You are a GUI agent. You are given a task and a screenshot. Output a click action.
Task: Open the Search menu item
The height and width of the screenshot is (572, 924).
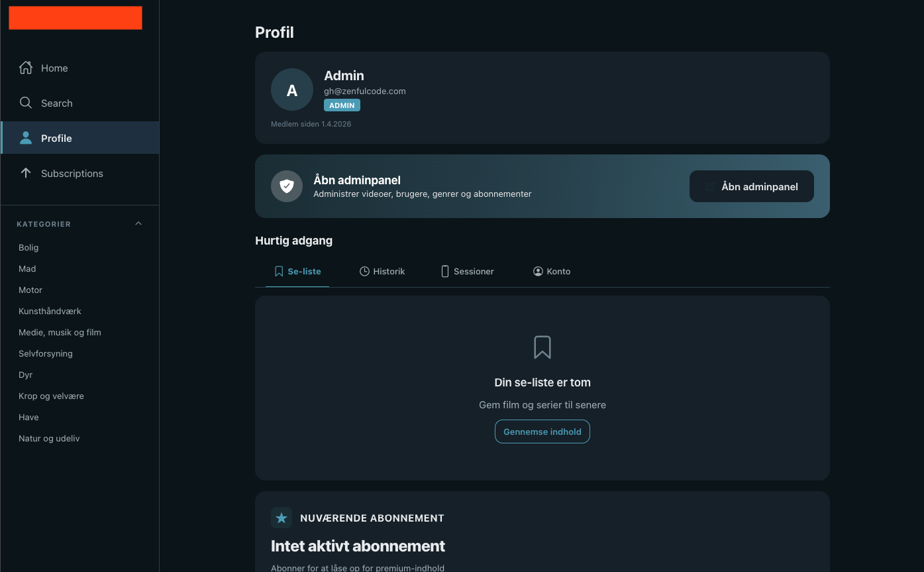point(80,103)
